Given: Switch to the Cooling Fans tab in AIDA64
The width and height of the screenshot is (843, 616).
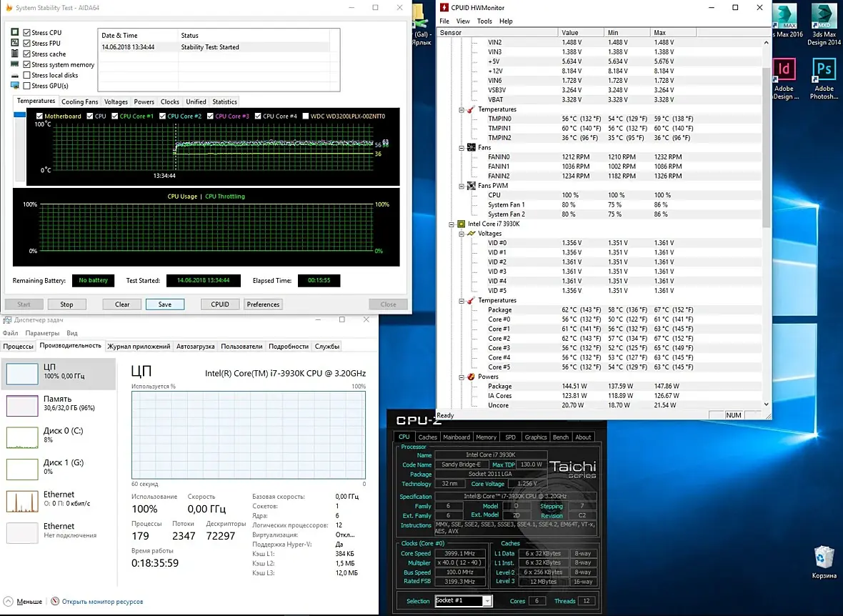Looking at the screenshot, I should pos(80,102).
